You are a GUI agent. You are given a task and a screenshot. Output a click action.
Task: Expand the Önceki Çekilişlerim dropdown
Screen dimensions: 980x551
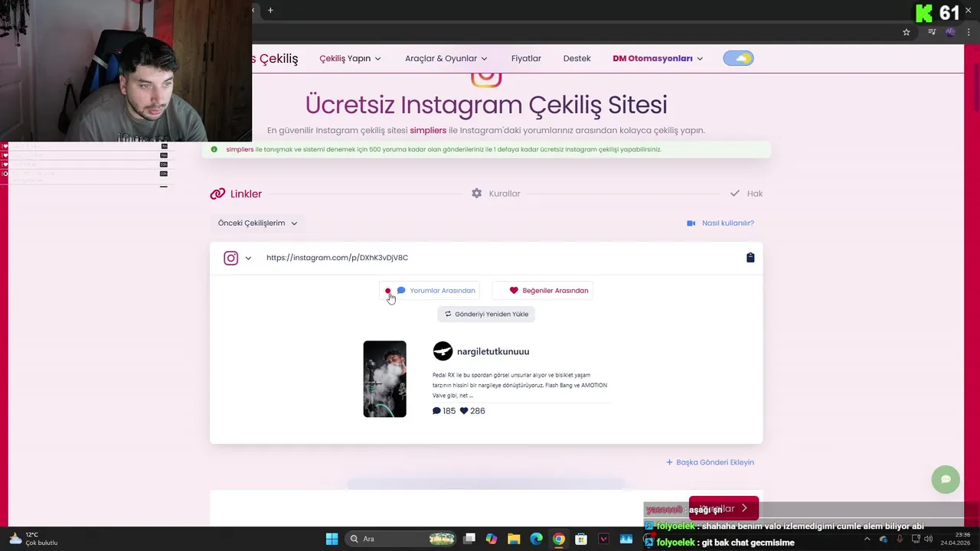(257, 223)
